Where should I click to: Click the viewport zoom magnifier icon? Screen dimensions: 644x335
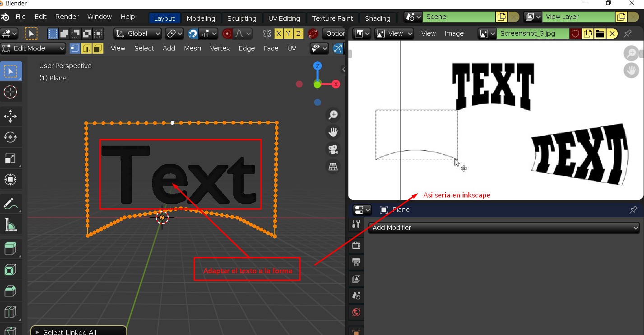click(333, 115)
